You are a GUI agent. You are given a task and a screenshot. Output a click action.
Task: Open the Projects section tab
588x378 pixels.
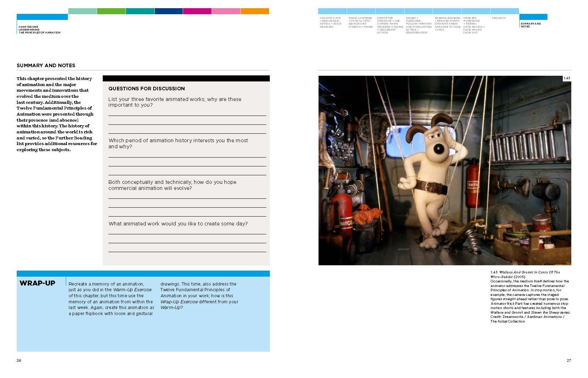499,18
